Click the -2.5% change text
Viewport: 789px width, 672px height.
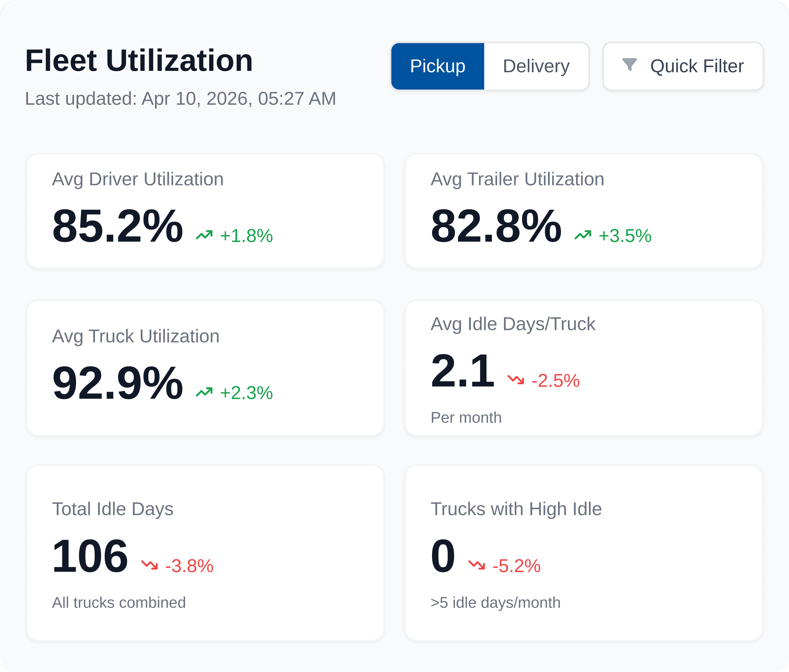tap(556, 381)
